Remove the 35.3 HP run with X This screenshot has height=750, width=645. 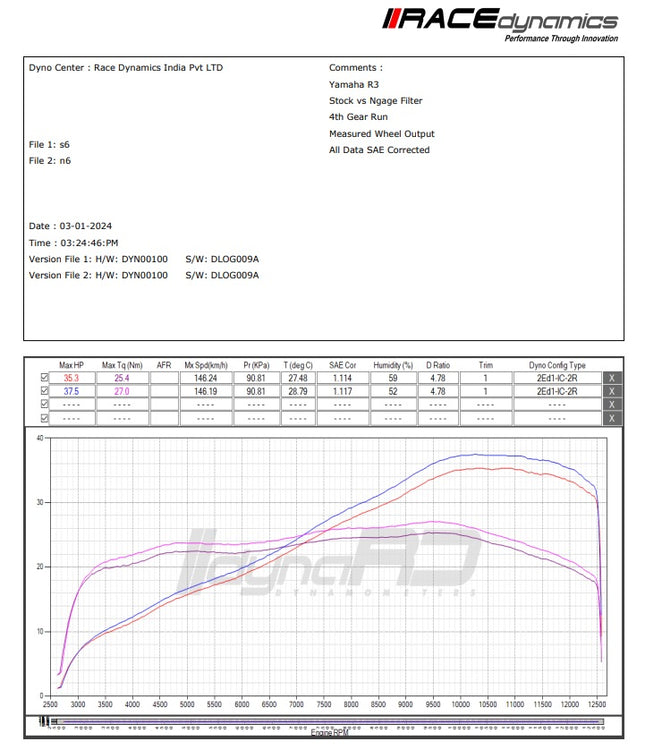612,378
